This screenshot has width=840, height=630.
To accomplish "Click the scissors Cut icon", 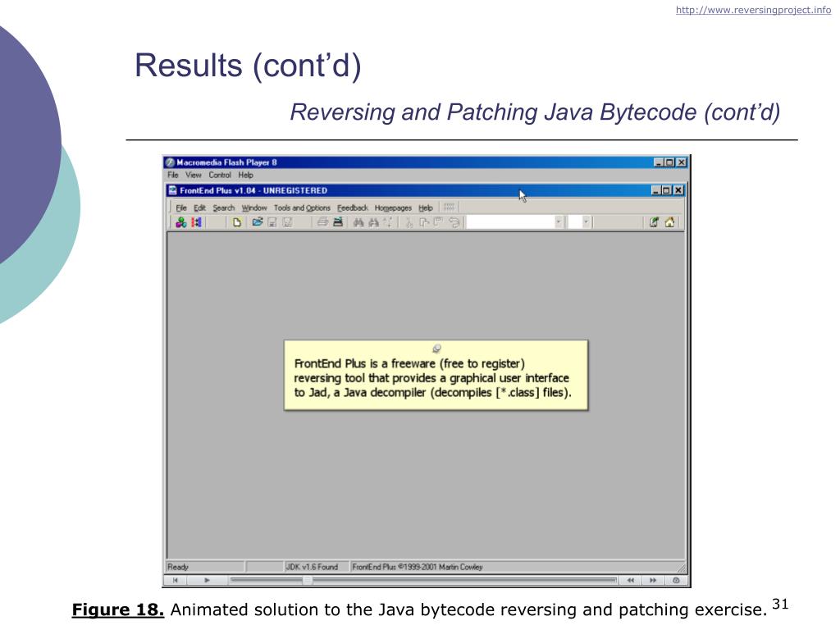I will (409, 222).
